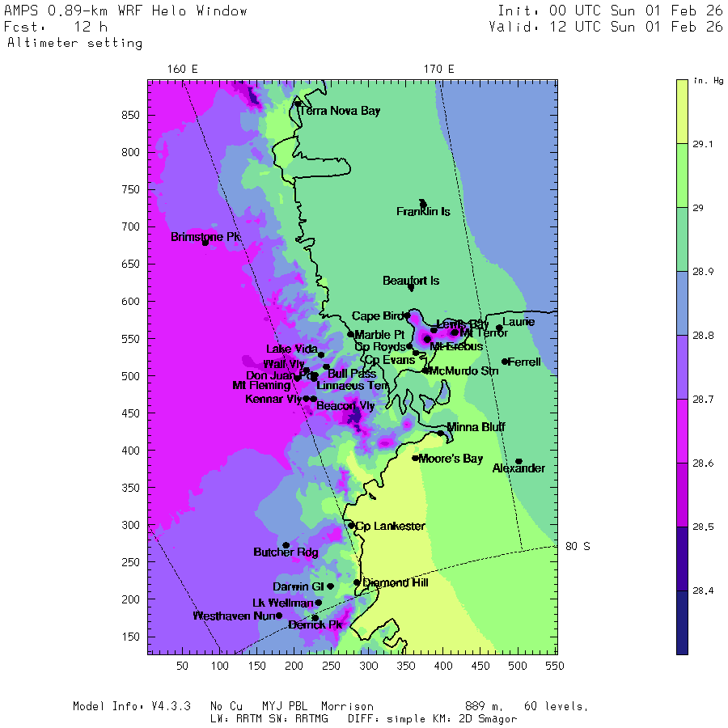Click the Mt Fleming label
This screenshot has height=728, width=728.
tap(261, 385)
